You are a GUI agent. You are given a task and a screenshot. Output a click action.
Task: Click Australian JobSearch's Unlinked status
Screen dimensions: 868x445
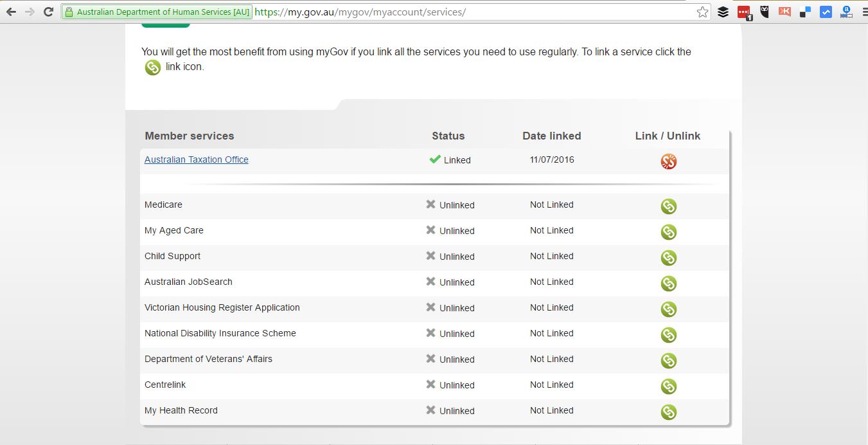(x=450, y=282)
